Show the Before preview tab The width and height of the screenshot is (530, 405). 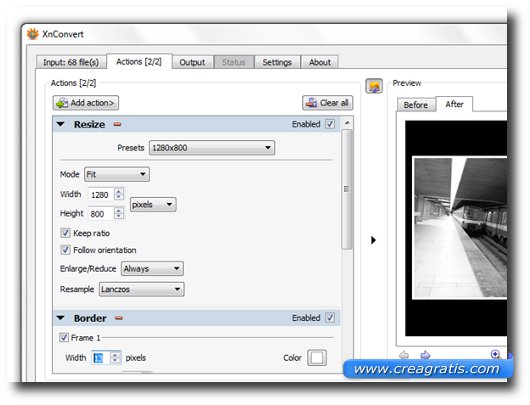[x=416, y=105]
